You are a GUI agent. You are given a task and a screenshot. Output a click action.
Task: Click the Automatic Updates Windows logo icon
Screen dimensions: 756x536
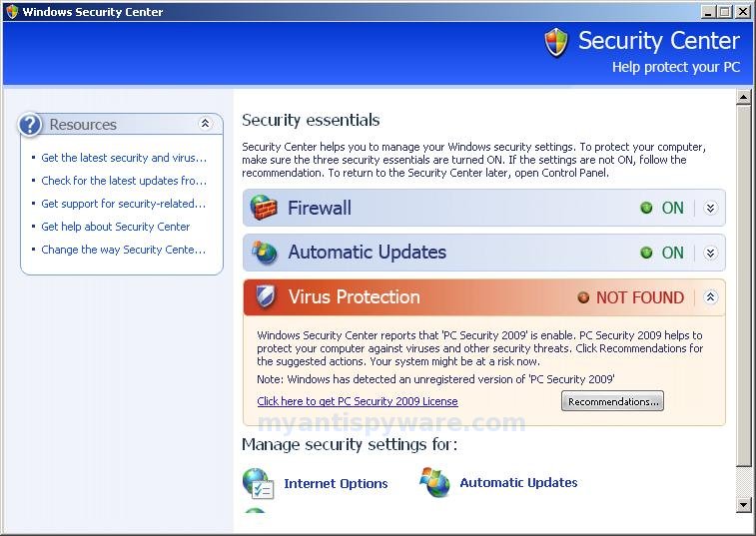(x=434, y=482)
